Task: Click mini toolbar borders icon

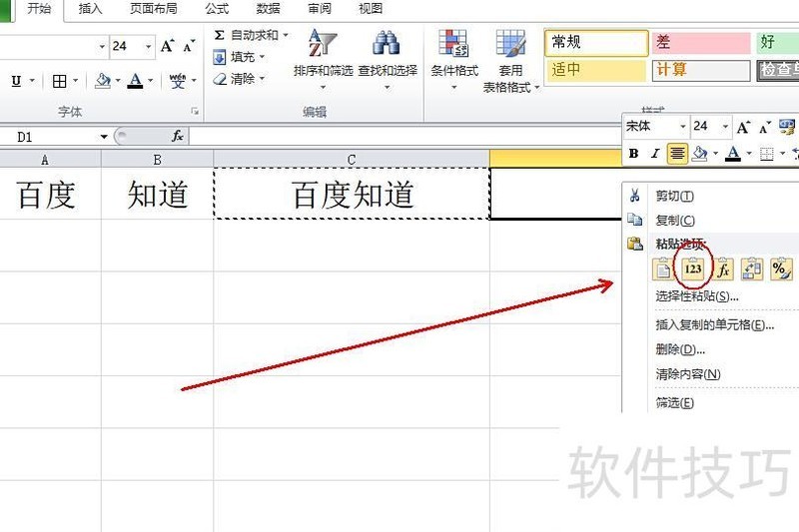Action: point(766,154)
